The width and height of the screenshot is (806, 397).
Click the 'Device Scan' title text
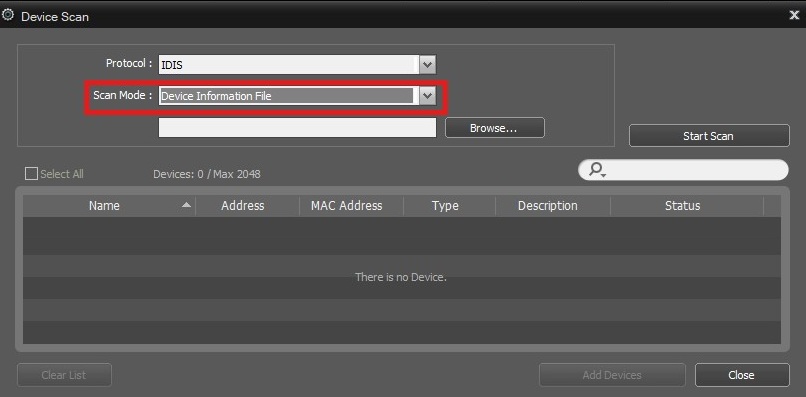(x=55, y=16)
